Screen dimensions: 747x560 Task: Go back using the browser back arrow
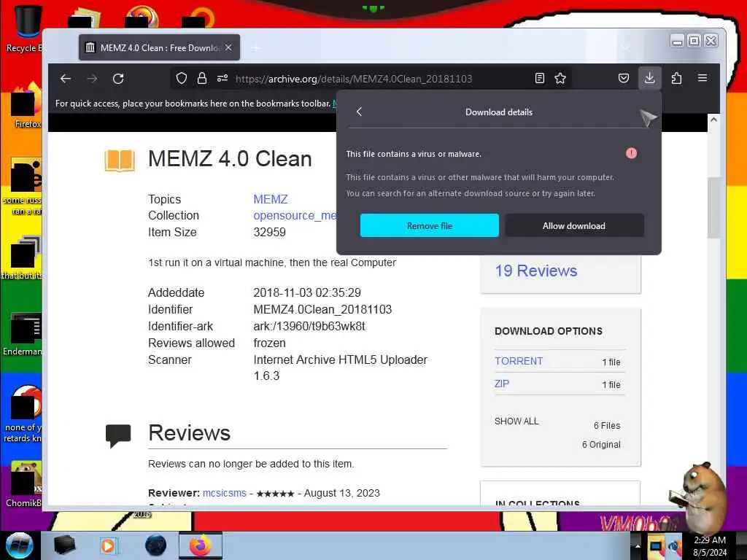coord(66,79)
